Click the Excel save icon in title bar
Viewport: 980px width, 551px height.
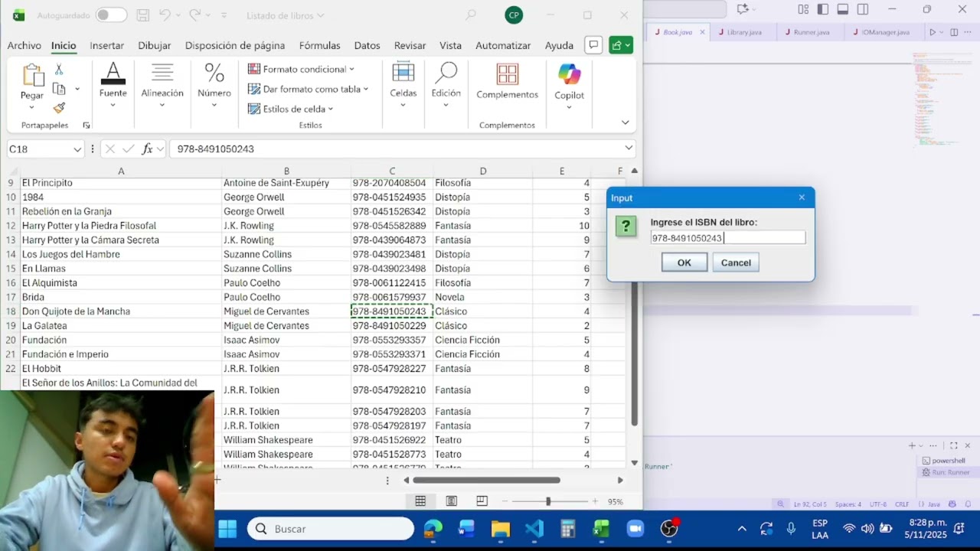point(142,15)
